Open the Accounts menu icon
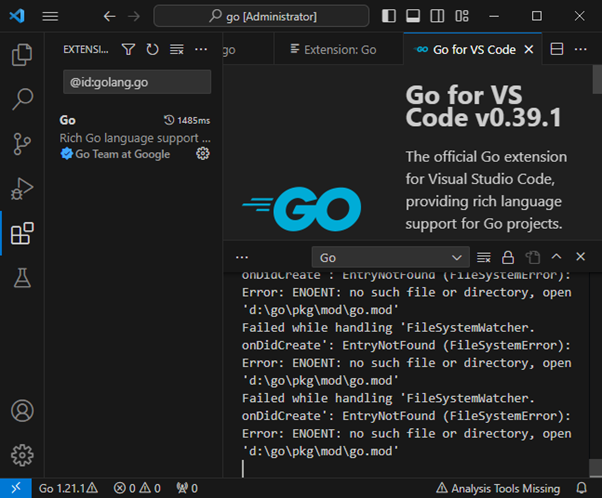 [x=22, y=411]
